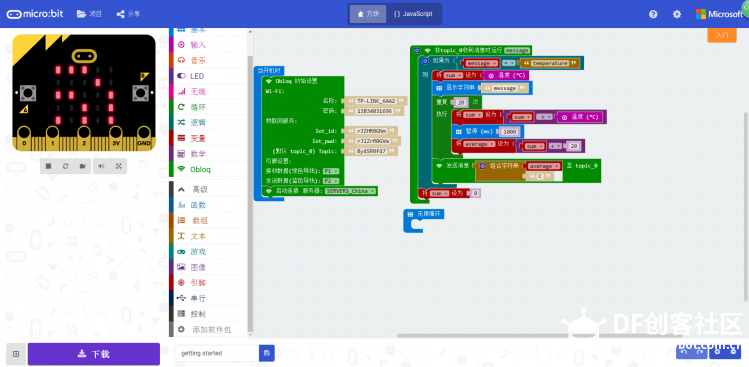Open the 函数 (Functions) category
Viewport: 749px width, 367px height.
point(208,205)
